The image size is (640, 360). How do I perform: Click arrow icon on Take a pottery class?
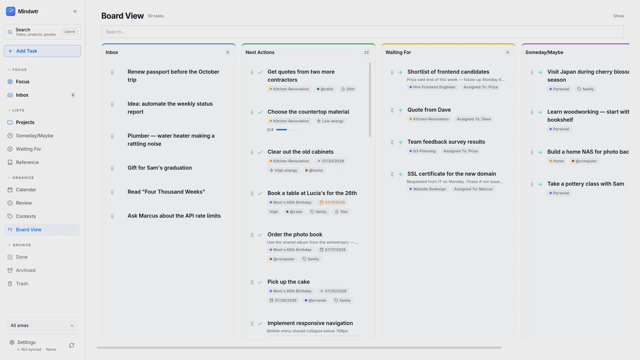540,184
